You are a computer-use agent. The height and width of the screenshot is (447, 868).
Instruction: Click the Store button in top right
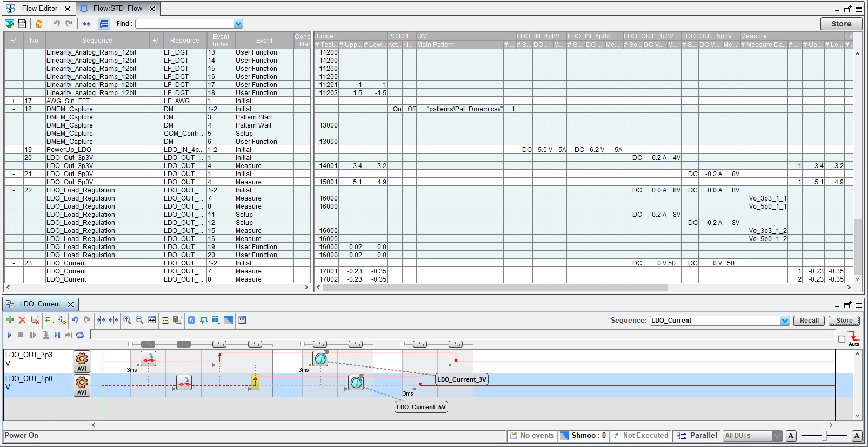[x=841, y=24]
